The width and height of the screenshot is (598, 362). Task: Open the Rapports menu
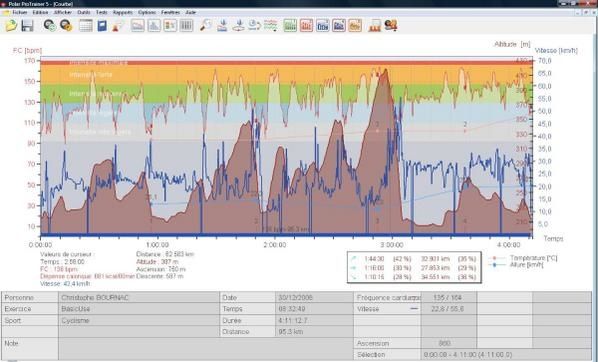pyautogui.click(x=122, y=12)
